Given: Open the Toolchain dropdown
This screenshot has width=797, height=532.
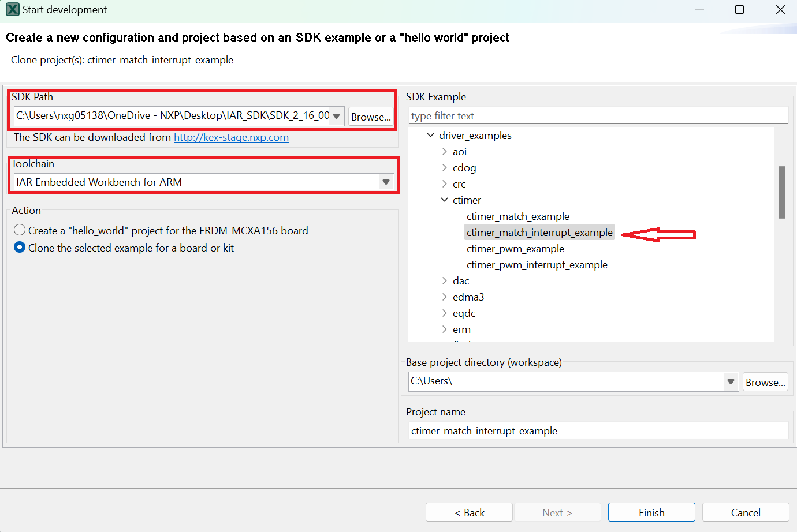Looking at the screenshot, I should coord(386,182).
